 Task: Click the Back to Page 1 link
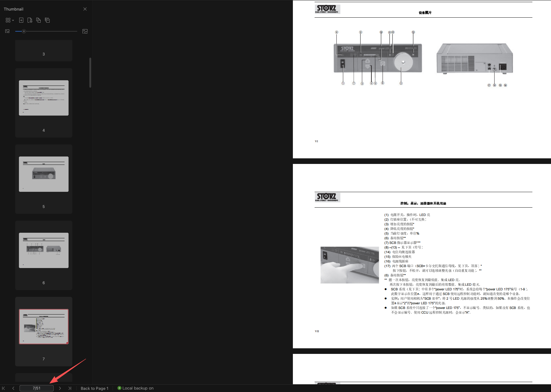pos(94,388)
